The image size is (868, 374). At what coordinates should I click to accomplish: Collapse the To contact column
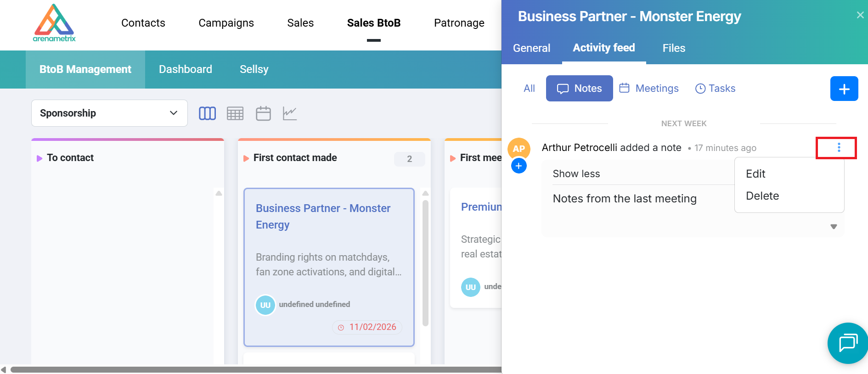[39, 158]
